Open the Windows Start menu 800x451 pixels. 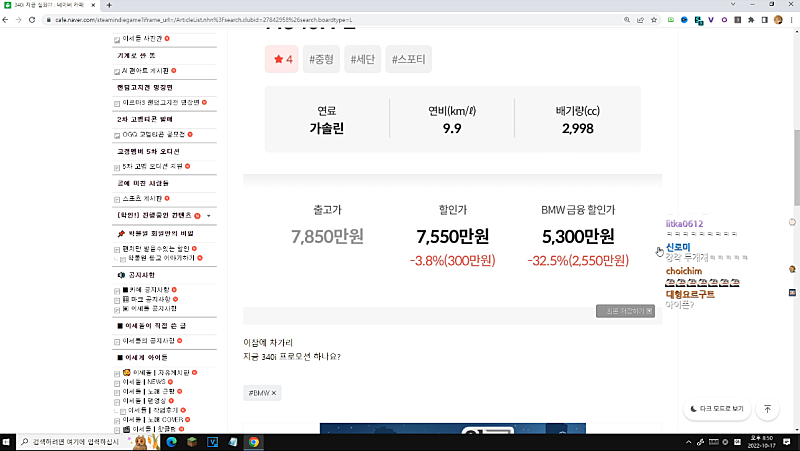(x=7, y=442)
